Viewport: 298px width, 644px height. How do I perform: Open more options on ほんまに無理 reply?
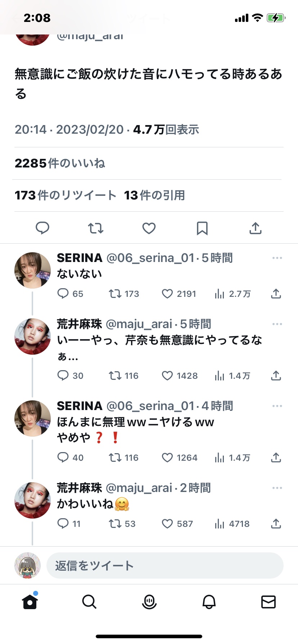(x=277, y=406)
